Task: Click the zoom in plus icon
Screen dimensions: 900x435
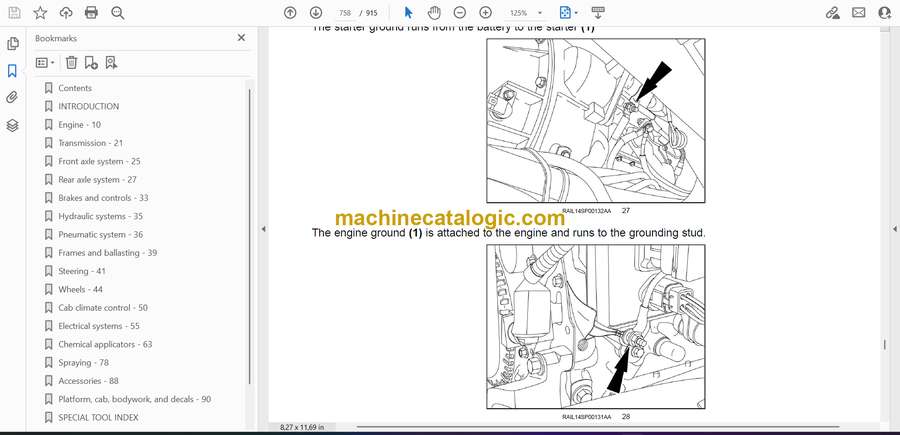Action: coord(485,13)
